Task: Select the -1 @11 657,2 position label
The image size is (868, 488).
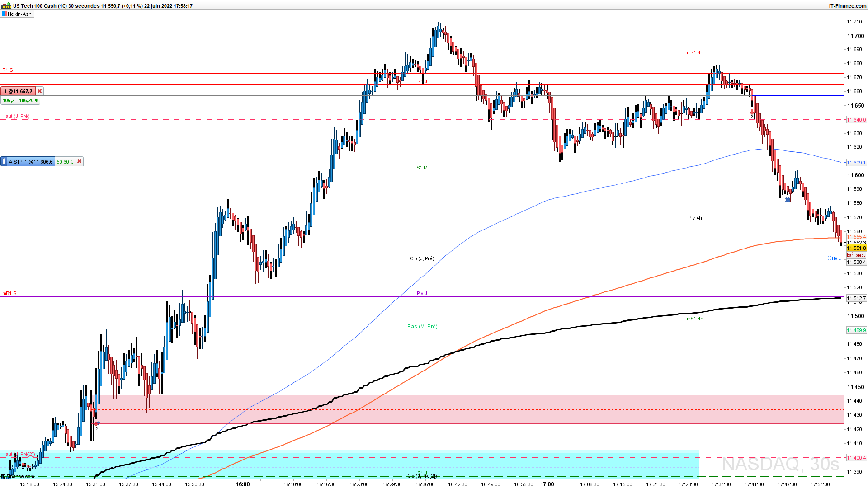Action: (18, 91)
